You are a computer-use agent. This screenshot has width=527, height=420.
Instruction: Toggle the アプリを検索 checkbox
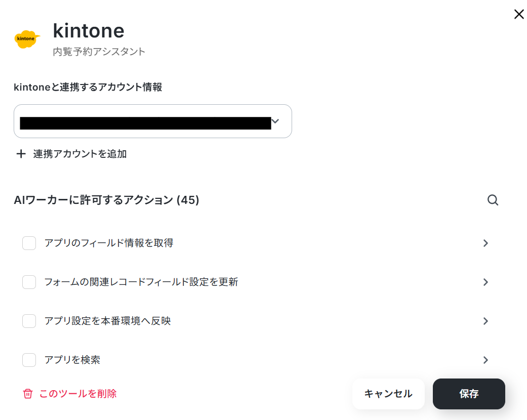[29, 360]
